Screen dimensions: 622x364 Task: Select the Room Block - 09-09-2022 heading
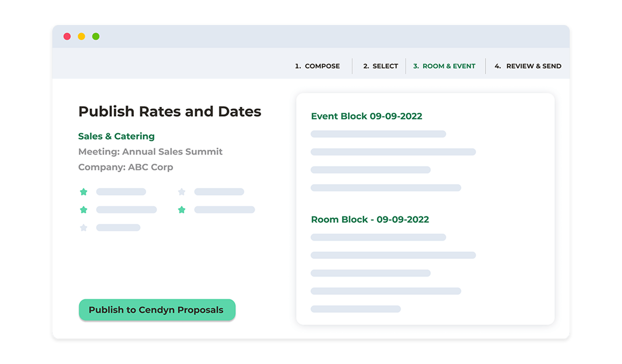pos(370,219)
